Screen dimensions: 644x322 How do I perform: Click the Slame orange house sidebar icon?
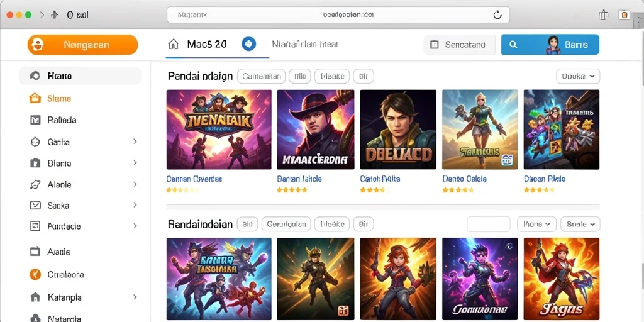click(35, 99)
